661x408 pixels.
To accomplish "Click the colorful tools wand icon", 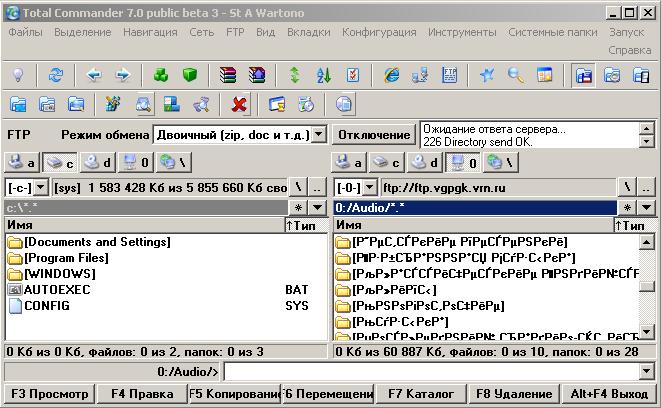I will [113, 104].
